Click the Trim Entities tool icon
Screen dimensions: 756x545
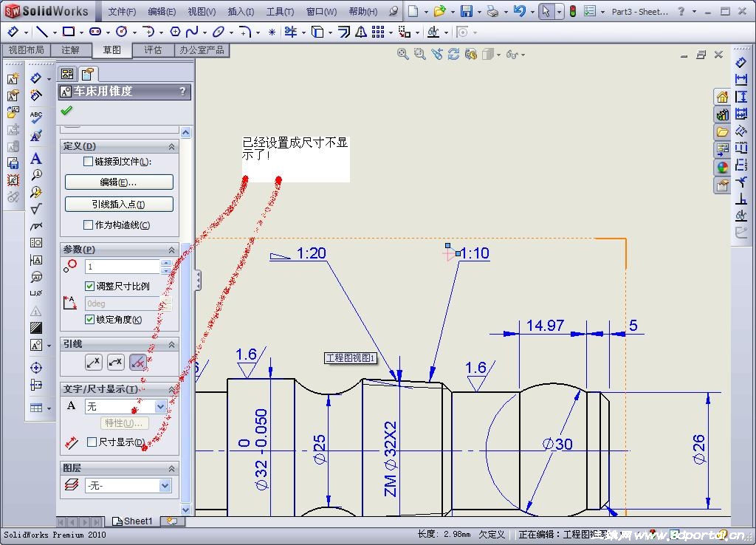[291, 32]
